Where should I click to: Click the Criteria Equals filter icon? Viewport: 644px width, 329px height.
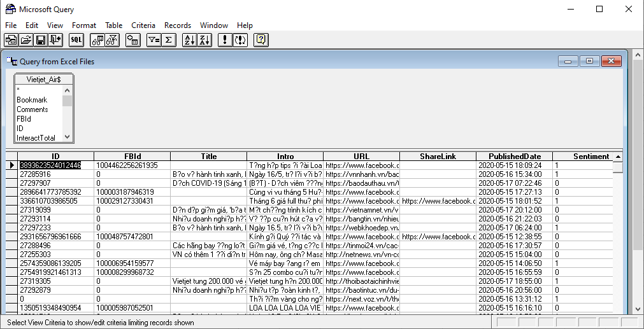click(x=154, y=40)
